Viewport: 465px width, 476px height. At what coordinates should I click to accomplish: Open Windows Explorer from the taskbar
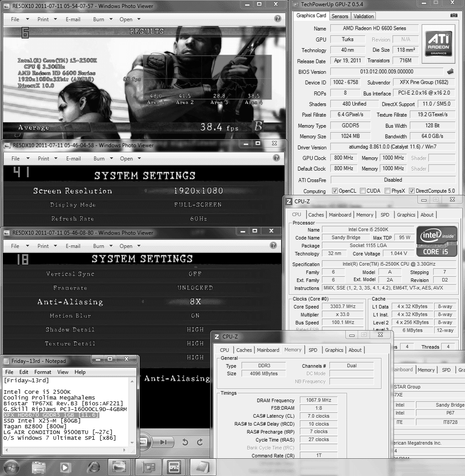38,468
